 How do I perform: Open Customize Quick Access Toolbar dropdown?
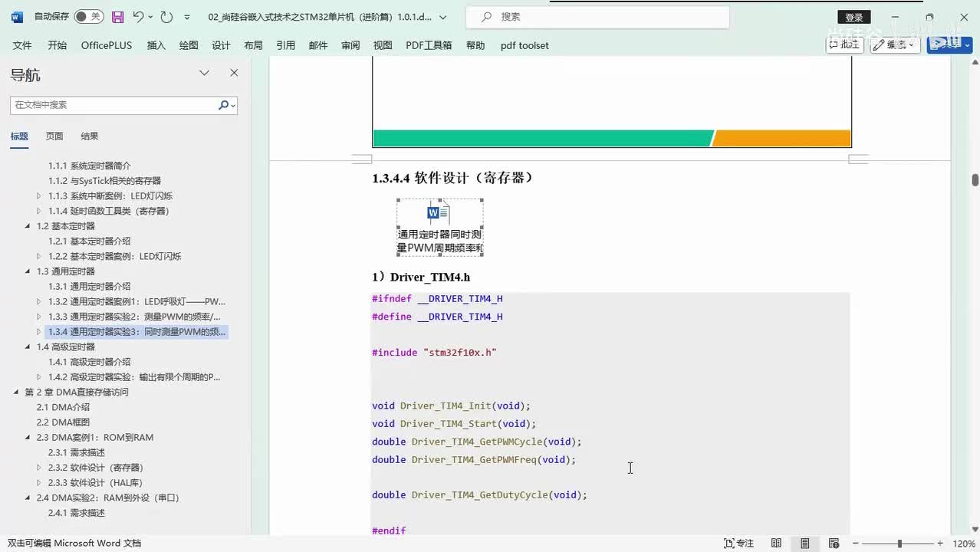click(x=187, y=17)
